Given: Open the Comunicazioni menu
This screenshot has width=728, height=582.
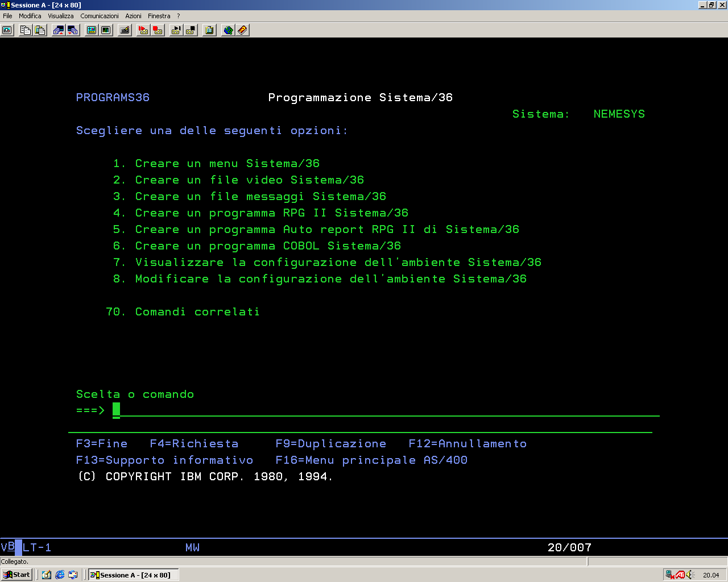Looking at the screenshot, I should (x=100, y=16).
